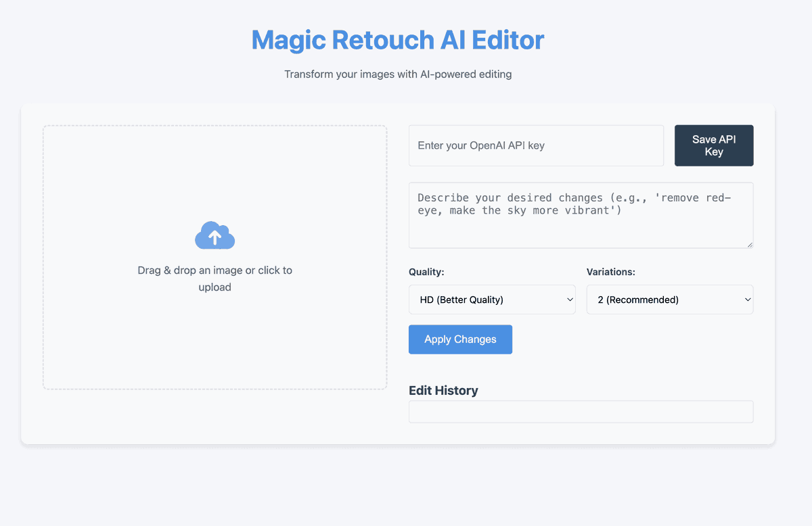Click the Variations dropdown chevron arrow
The width and height of the screenshot is (812, 526).
point(747,300)
